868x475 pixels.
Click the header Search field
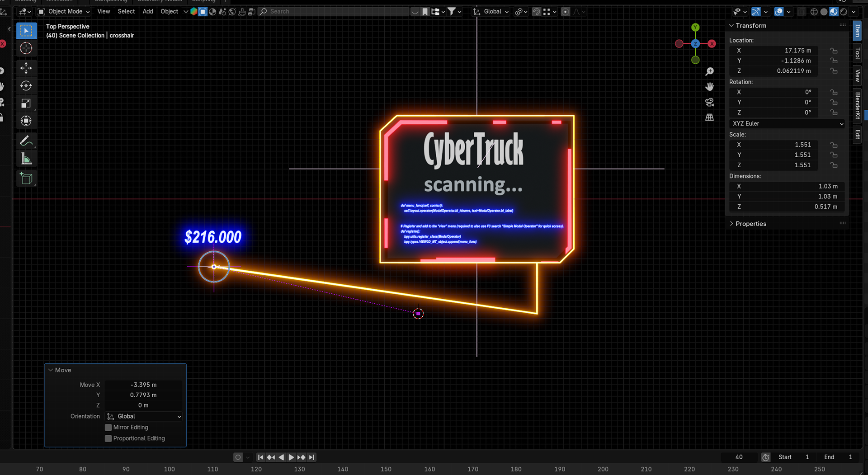334,12
